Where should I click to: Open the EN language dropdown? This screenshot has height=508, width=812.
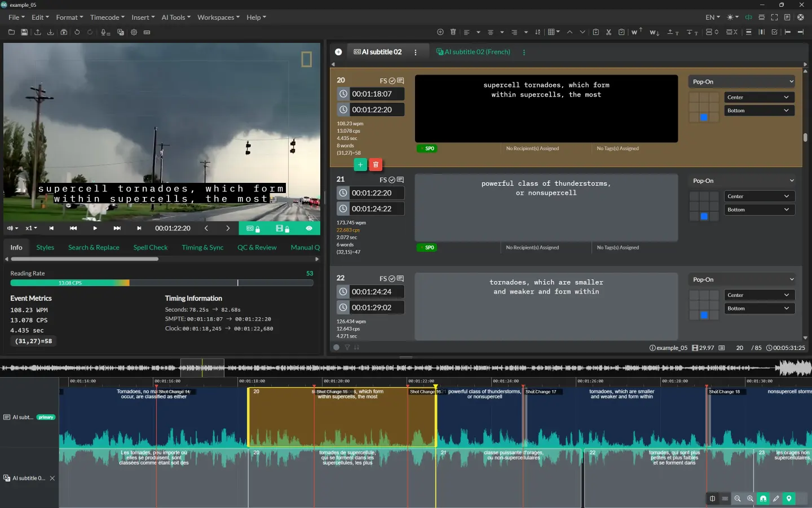tap(713, 17)
